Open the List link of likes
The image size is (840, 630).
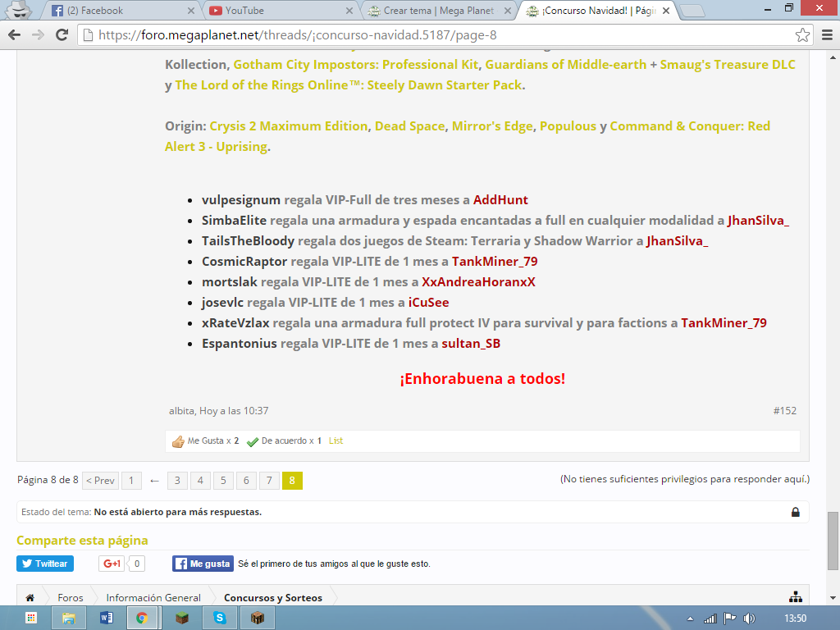click(336, 441)
